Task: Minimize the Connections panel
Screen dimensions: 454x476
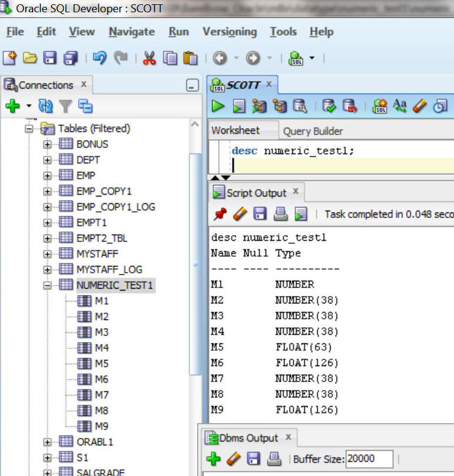Action: pyautogui.click(x=192, y=85)
